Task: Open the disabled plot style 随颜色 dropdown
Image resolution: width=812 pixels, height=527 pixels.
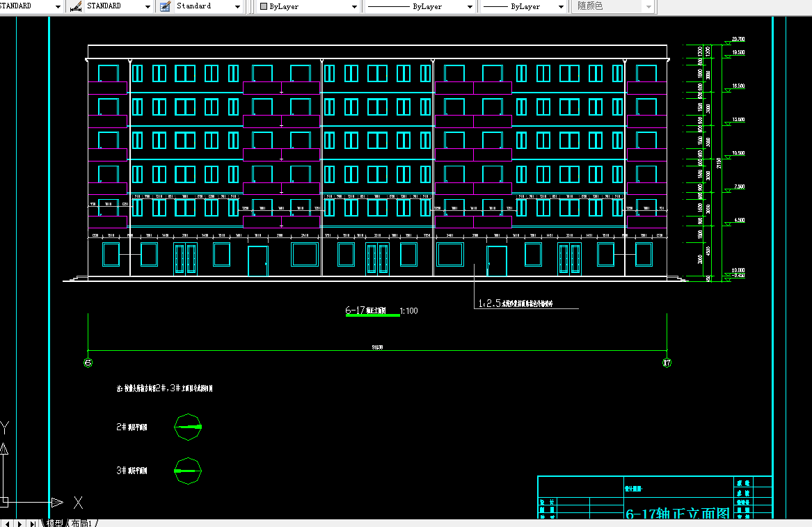Action: (x=648, y=6)
